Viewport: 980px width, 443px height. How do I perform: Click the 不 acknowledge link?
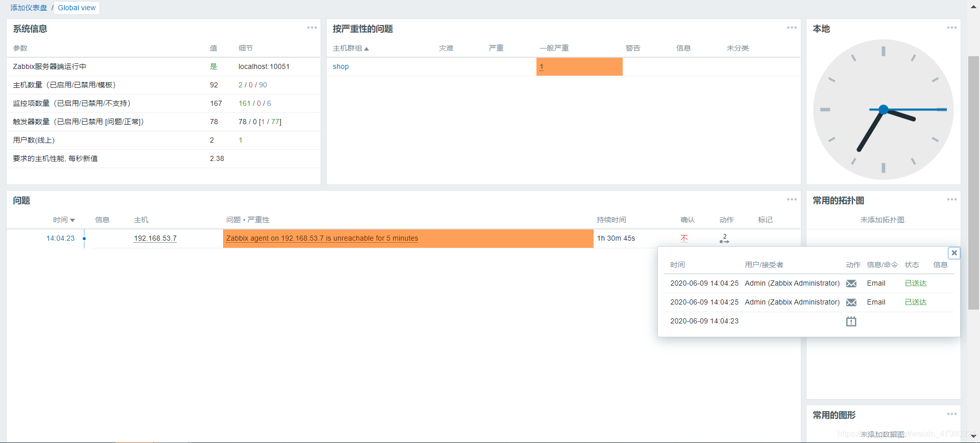tap(684, 238)
